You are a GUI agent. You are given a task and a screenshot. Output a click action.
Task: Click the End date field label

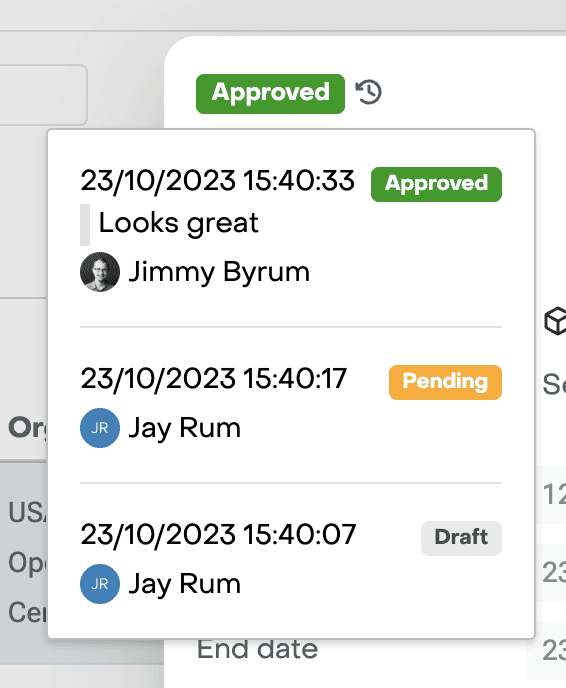[x=257, y=649]
